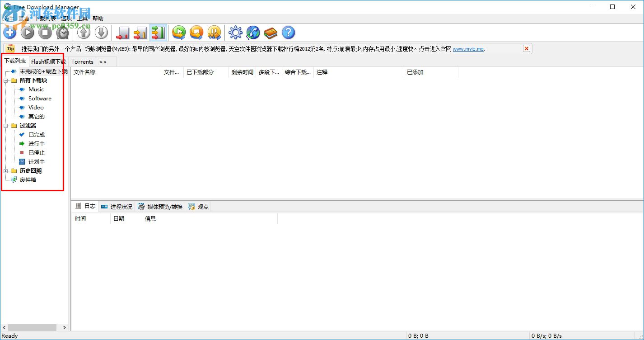Toggle the 已完成 filter in the sidebar

pos(37,134)
